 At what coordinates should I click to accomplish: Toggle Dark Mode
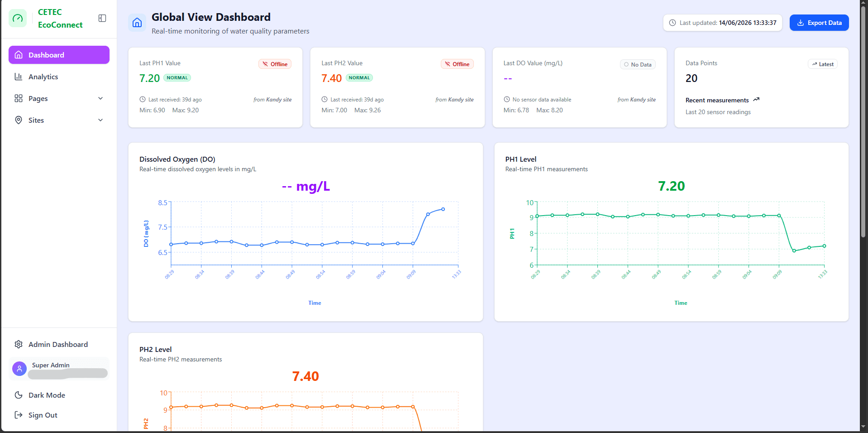[59, 395]
